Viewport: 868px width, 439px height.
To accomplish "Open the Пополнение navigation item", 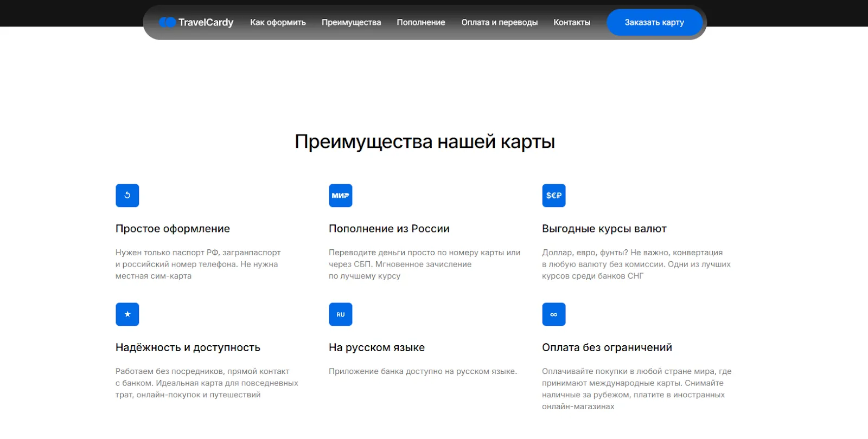I will [421, 22].
